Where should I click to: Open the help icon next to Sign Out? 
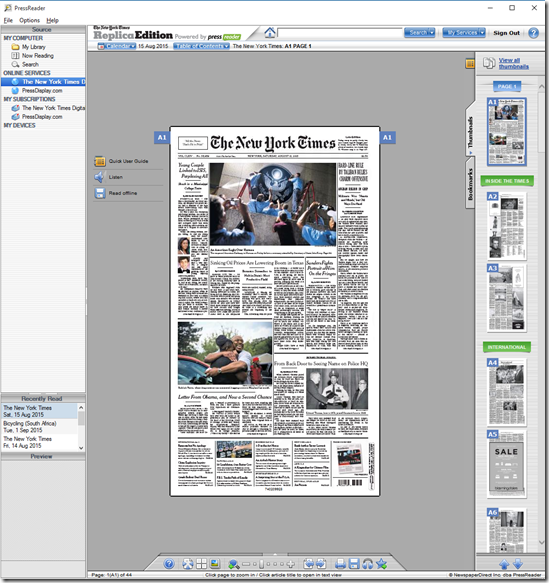point(533,33)
